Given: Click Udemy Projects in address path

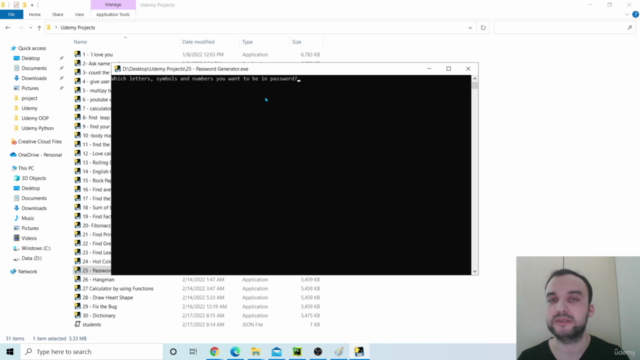Looking at the screenshot, I should [x=78, y=28].
